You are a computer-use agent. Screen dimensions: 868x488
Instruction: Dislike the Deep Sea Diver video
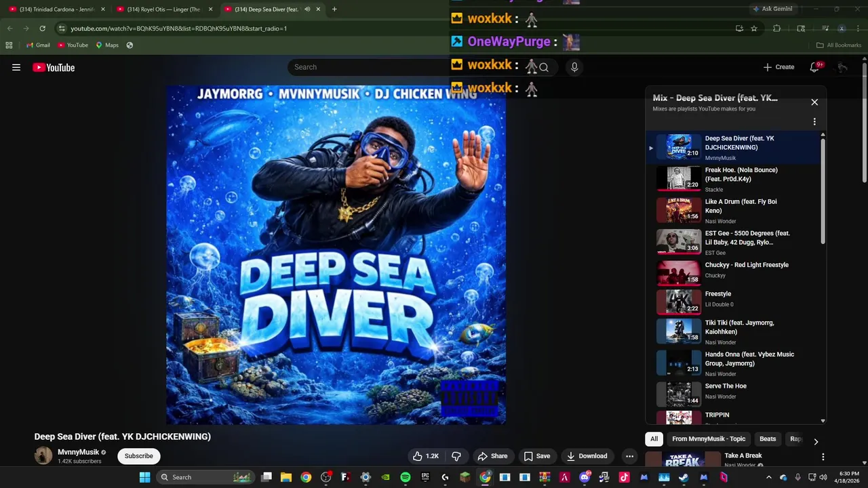[x=456, y=456]
